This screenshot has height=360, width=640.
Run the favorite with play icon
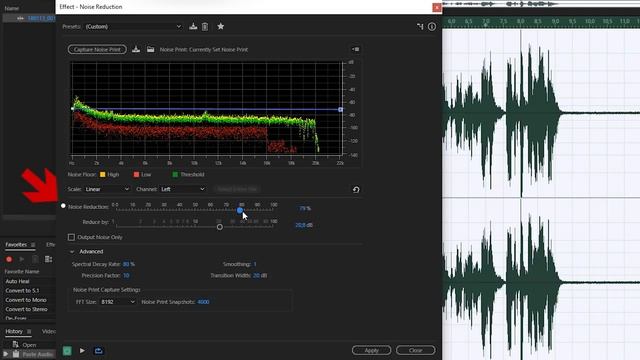(x=22, y=259)
